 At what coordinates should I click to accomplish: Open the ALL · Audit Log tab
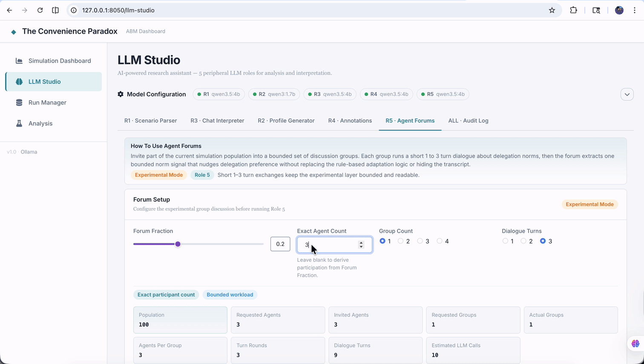point(468,121)
